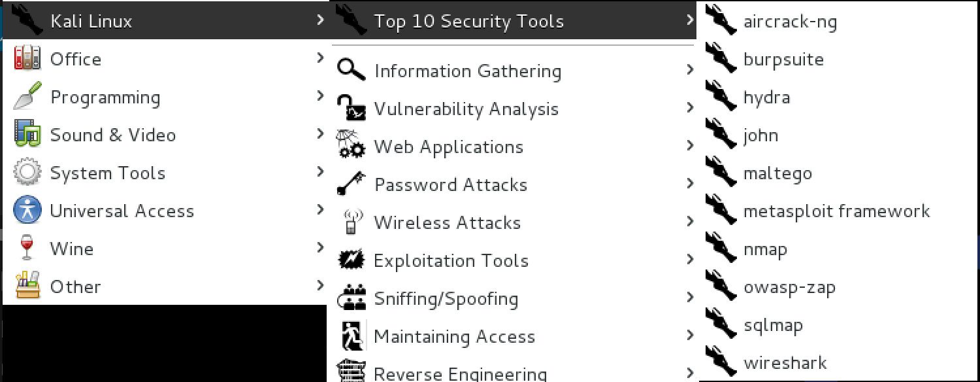980x382 pixels.
Task: Click the Wine glass icon
Action: click(27, 249)
